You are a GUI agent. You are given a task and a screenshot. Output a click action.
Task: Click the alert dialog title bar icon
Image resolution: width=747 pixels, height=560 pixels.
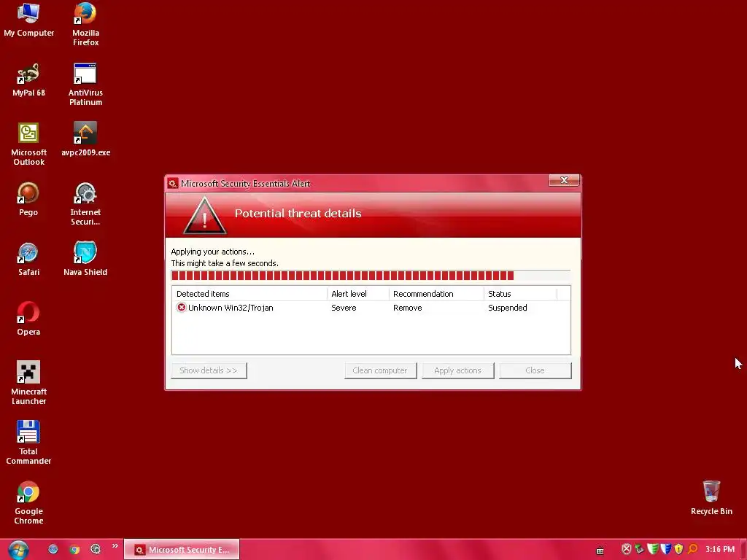tap(172, 184)
